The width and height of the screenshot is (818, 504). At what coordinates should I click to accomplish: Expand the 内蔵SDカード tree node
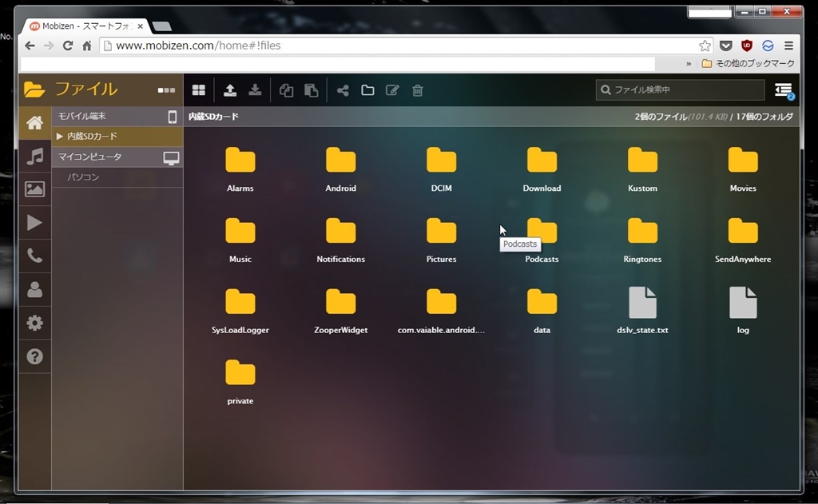pos(60,137)
